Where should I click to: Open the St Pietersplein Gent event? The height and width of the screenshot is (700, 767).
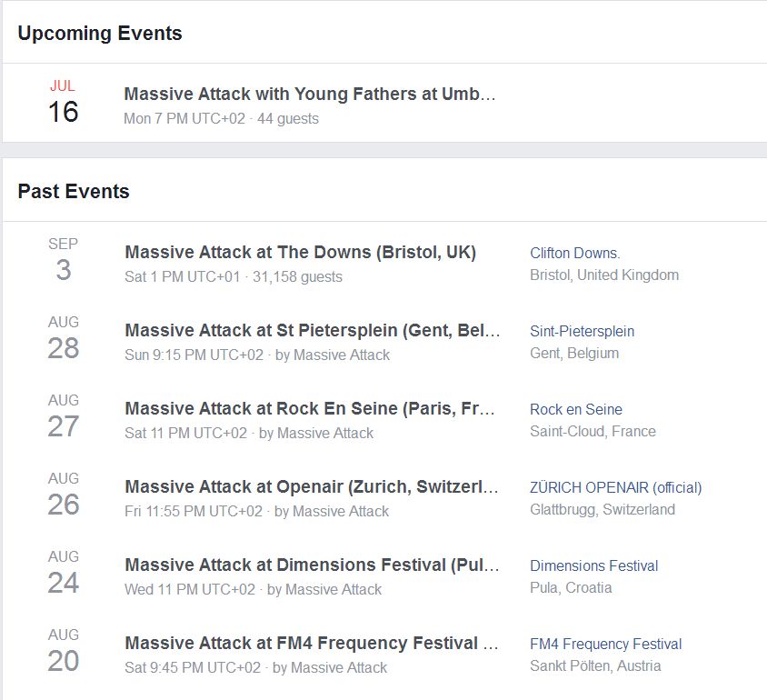(x=312, y=330)
